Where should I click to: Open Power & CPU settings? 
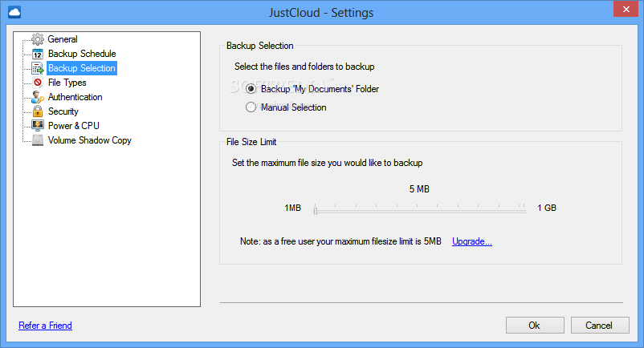(74, 125)
